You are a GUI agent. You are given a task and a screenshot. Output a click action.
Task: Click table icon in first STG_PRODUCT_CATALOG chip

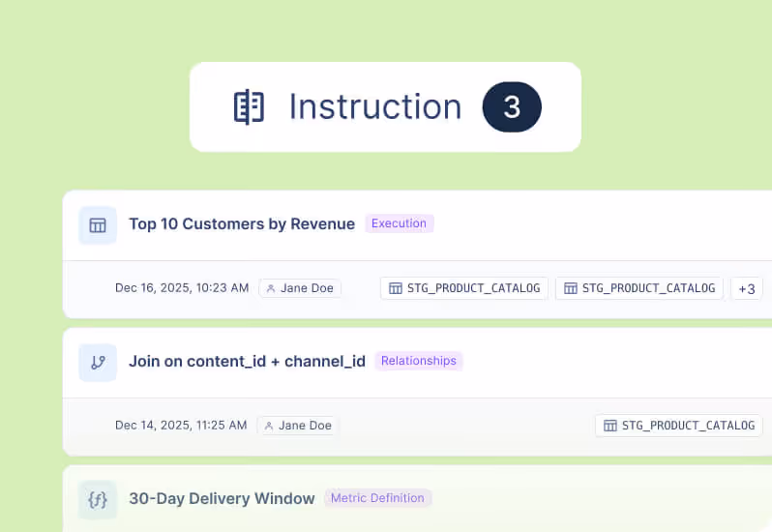click(396, 288)
